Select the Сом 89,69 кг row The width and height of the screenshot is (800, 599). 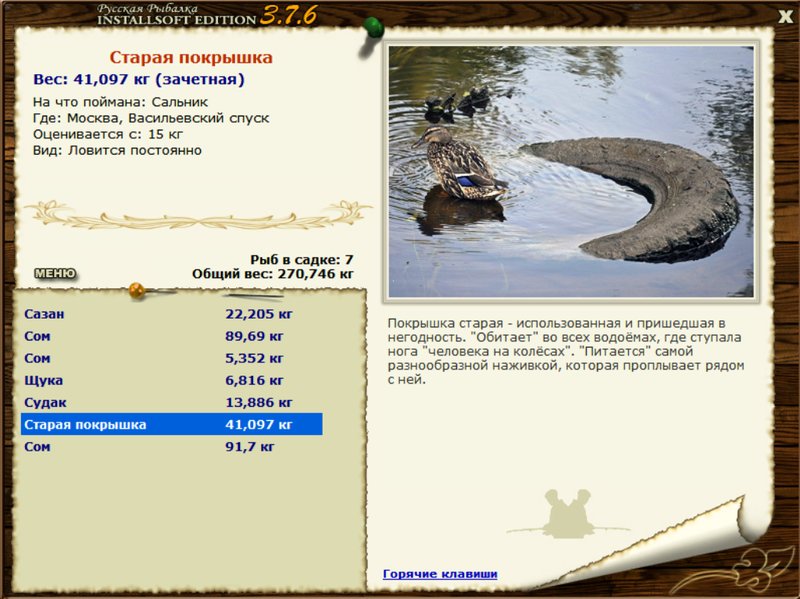point(171,336)
